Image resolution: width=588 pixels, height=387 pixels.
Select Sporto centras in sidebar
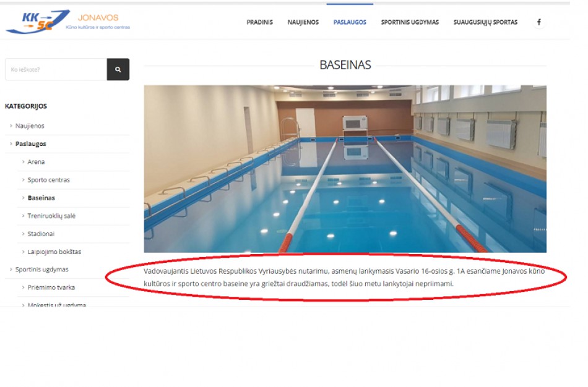pos(48,180)
